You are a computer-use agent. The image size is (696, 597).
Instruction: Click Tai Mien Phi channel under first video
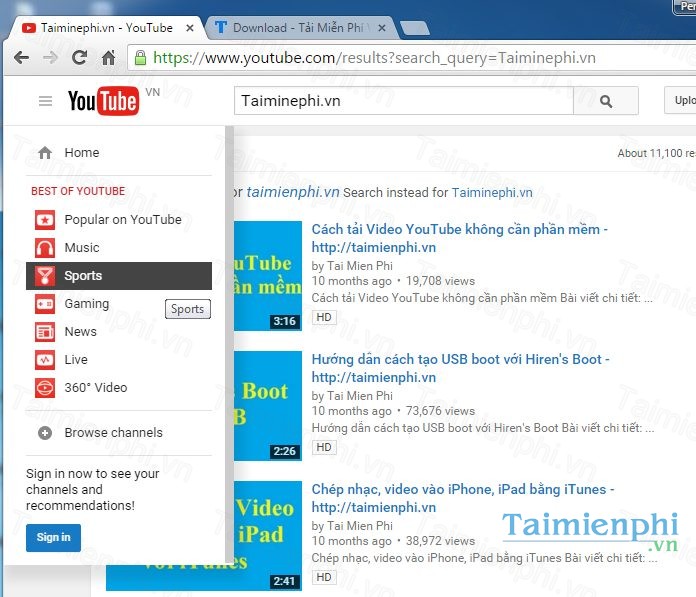pos(360,266)
